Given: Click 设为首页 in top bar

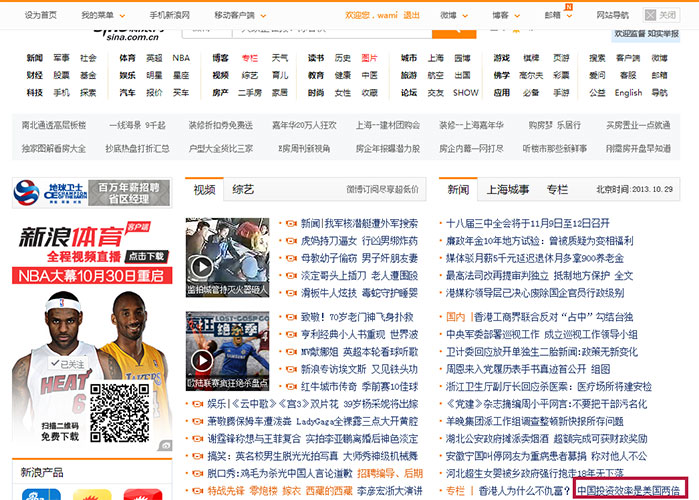Looking at the screenshot, I should (x=41, y=15).
